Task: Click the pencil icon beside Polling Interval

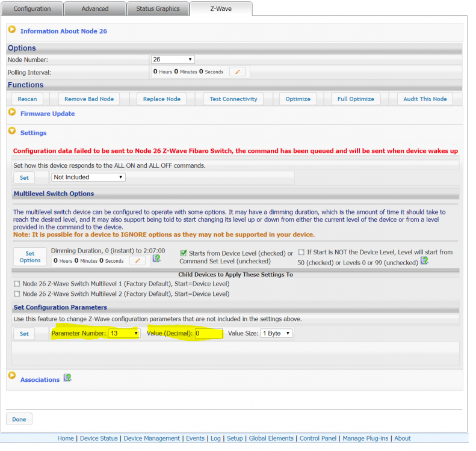Action: (x=237, y=72)
